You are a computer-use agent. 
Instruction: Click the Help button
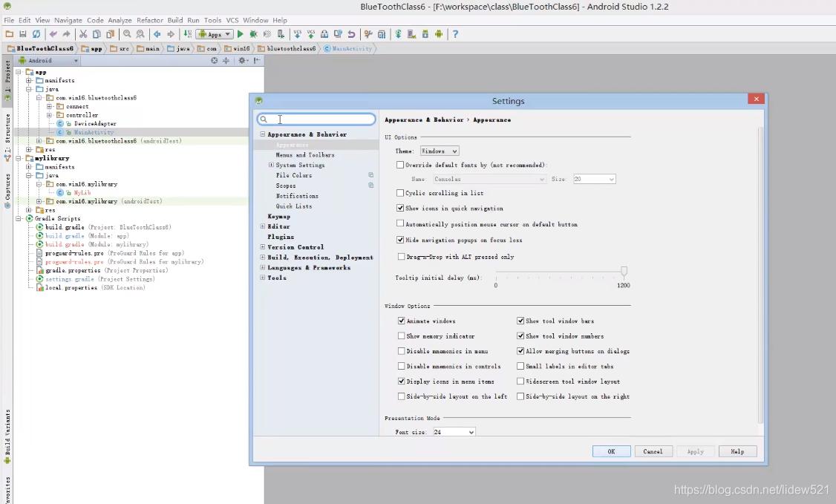tap(737, 451)
